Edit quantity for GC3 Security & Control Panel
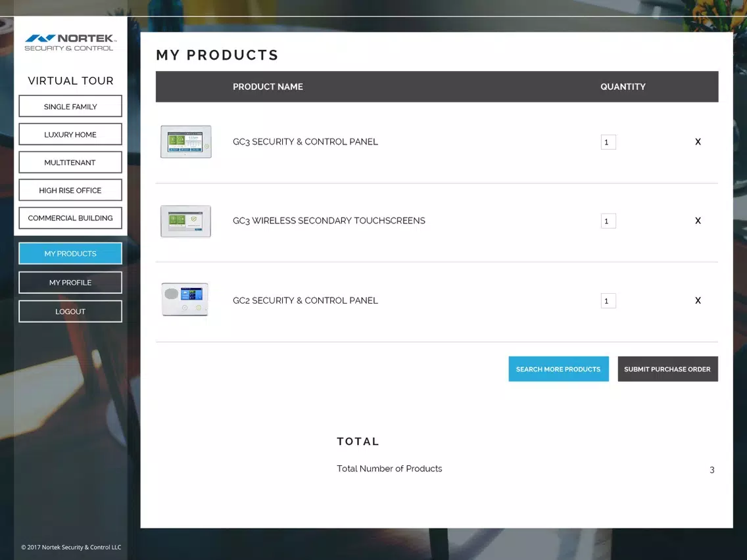Image resolution: width=747 pixels, height=560 pixels. tap(608, 142)
